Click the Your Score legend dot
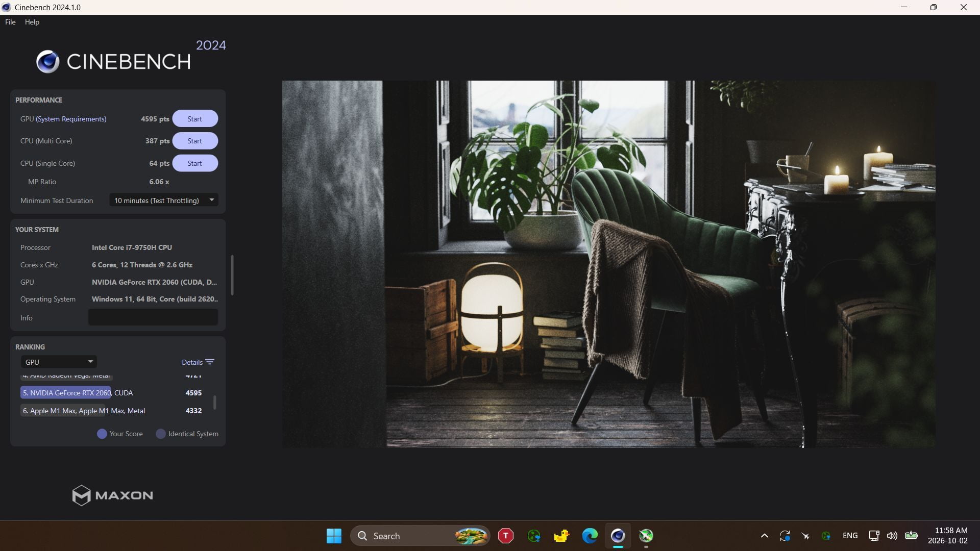 [x=102, y=434]
